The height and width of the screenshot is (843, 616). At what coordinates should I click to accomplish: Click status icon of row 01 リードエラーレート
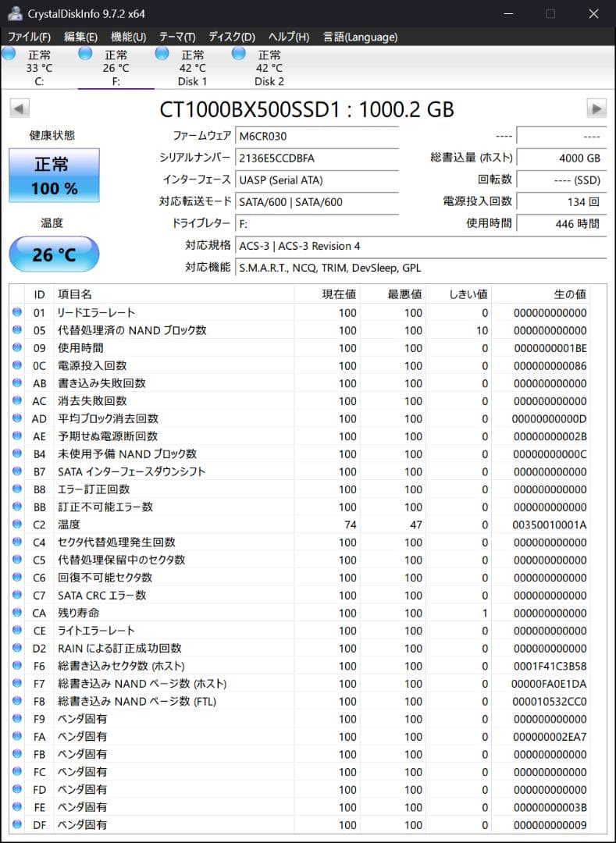click(17, 311)
